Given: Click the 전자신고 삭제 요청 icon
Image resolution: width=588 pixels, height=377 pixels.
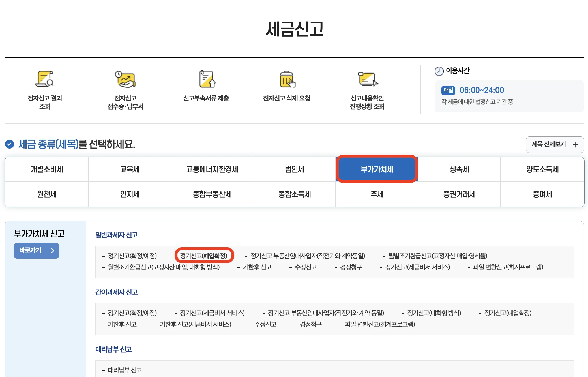Looking at the screenshot, I should click(x=287, y=79).
